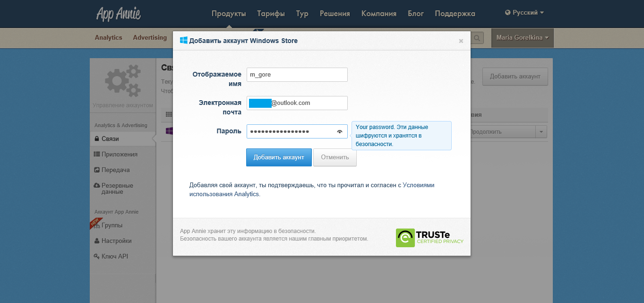644x303 pixels.
Task: Click the search magnifier icon
Action: [477, 38]
